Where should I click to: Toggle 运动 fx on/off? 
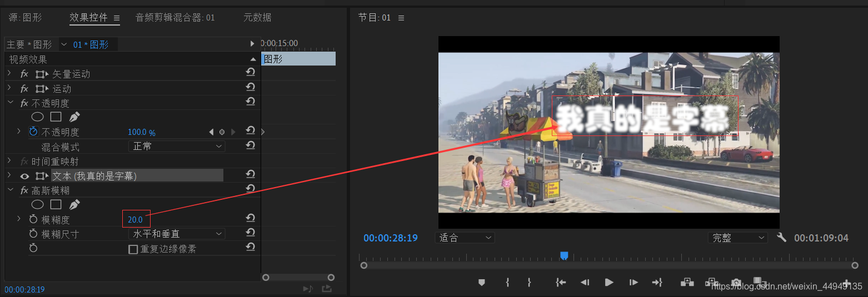24,89
